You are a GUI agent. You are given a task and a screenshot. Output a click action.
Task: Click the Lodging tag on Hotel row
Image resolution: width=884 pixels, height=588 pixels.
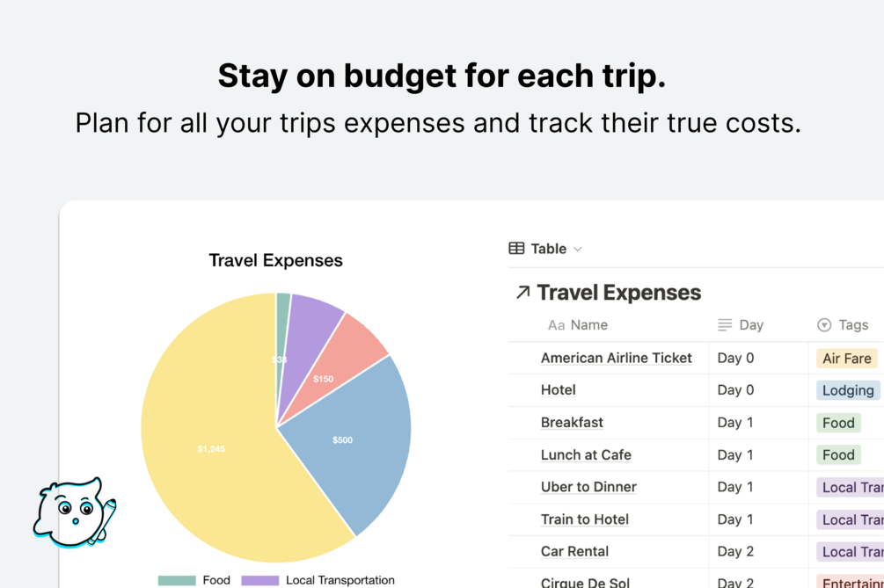[848, 390]
